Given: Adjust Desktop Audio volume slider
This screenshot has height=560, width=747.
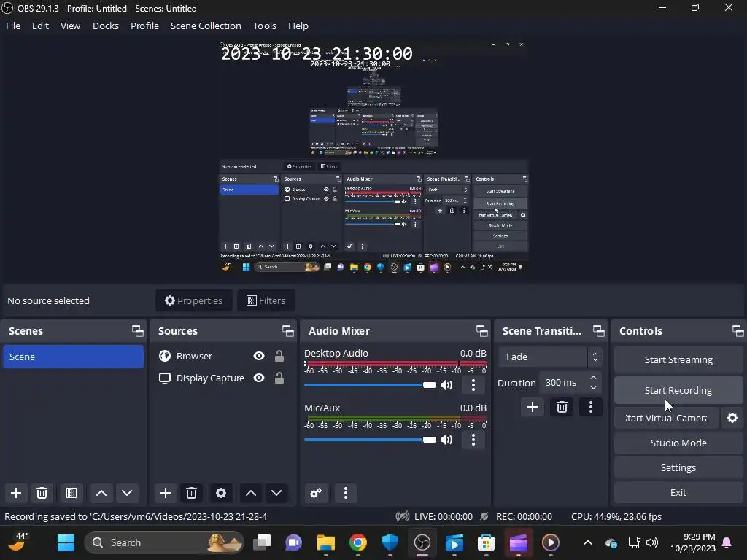Looking at the screenshot, I should pos(370,385).
